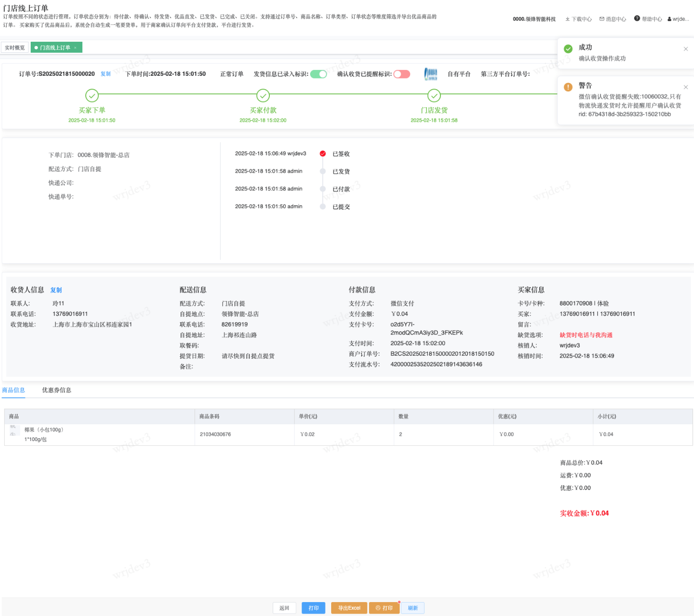Copy recipient info via 复制 link
This screenshot has height=616, width=694.
56,290
